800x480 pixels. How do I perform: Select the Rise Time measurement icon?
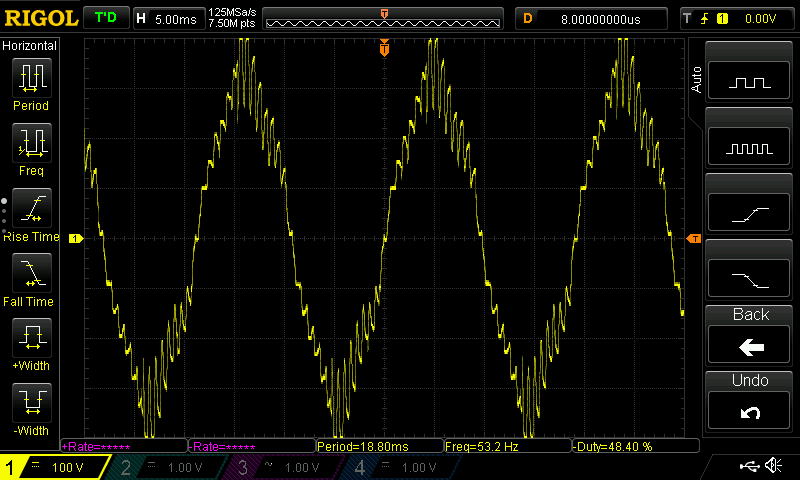pyautogui.click(x=32, y=208)
